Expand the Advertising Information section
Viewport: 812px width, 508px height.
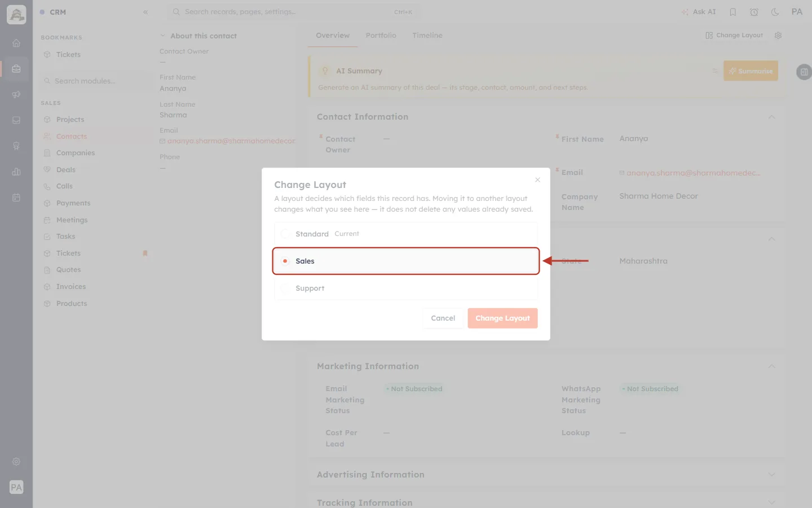771,475
